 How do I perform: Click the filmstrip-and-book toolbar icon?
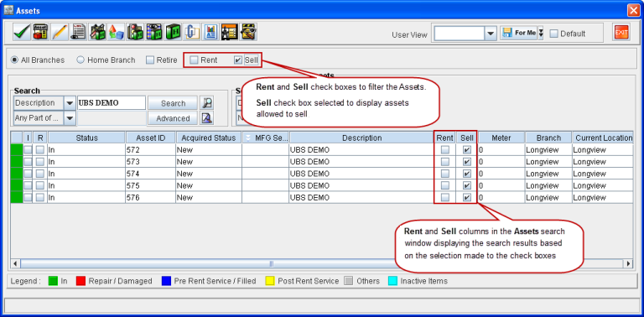point(154,32)
